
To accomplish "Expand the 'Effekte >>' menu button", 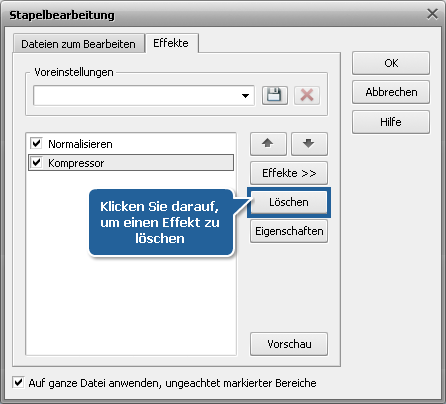I will coord(289,173).
